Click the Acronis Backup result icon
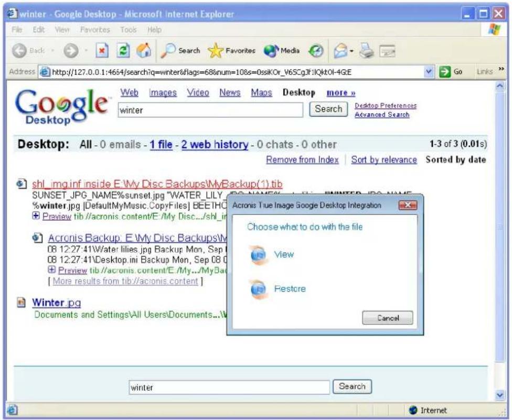The height and width of the screenshot is (420, 512). (x=38, y=238)
